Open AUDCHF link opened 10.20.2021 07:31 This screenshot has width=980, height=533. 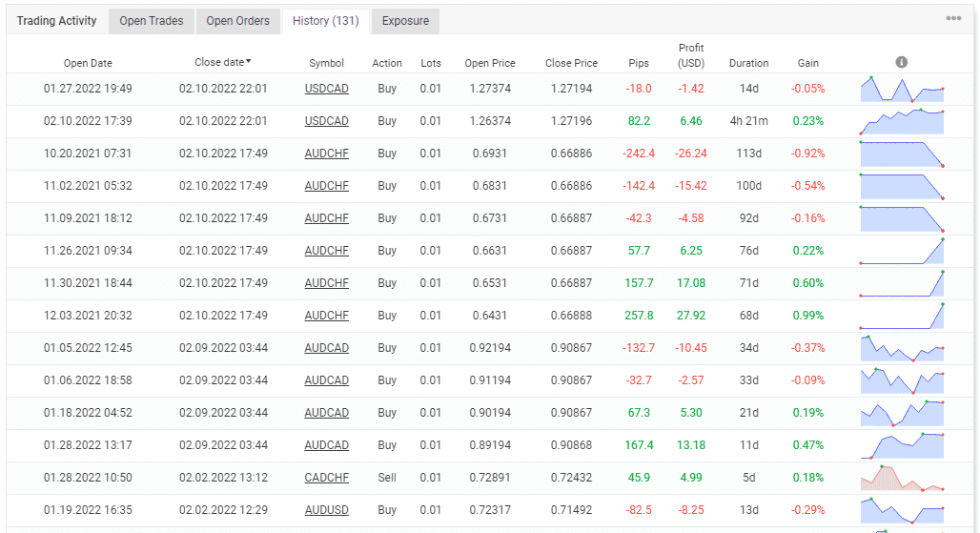[326, 154]
